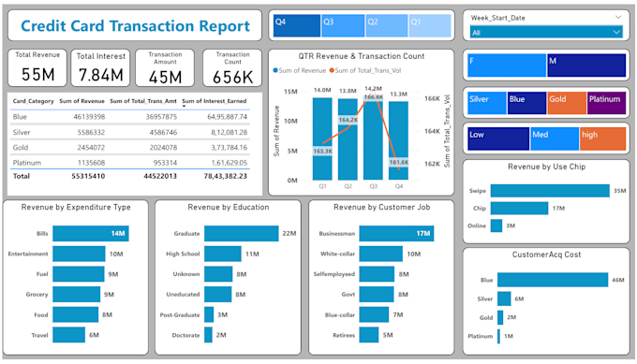The height and width of the screenshot is (364, 637).
Task: Select the Q4 quarter slicer tile
Action: tap(297, 25)
